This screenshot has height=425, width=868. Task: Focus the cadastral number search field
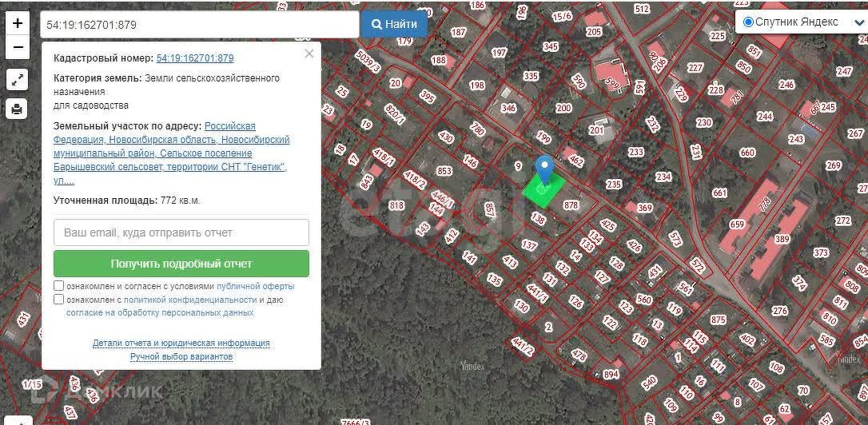coord(200,24)
